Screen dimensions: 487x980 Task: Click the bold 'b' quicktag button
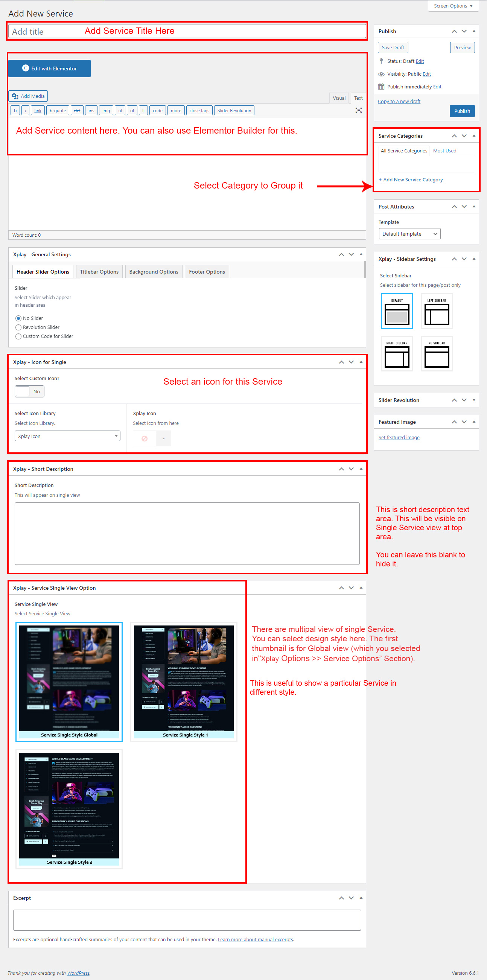(x=15, y=111)
